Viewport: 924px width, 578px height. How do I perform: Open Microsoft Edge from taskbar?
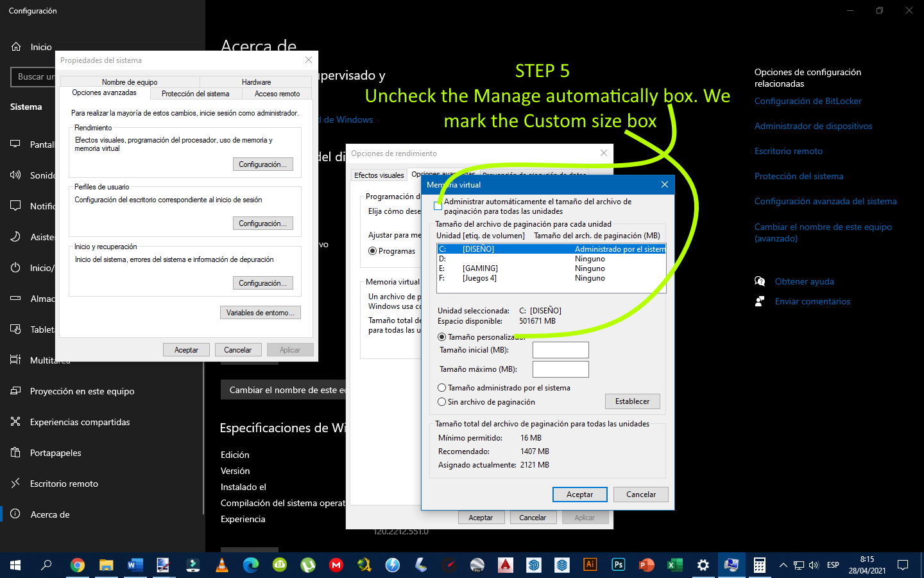click(250, 565)
